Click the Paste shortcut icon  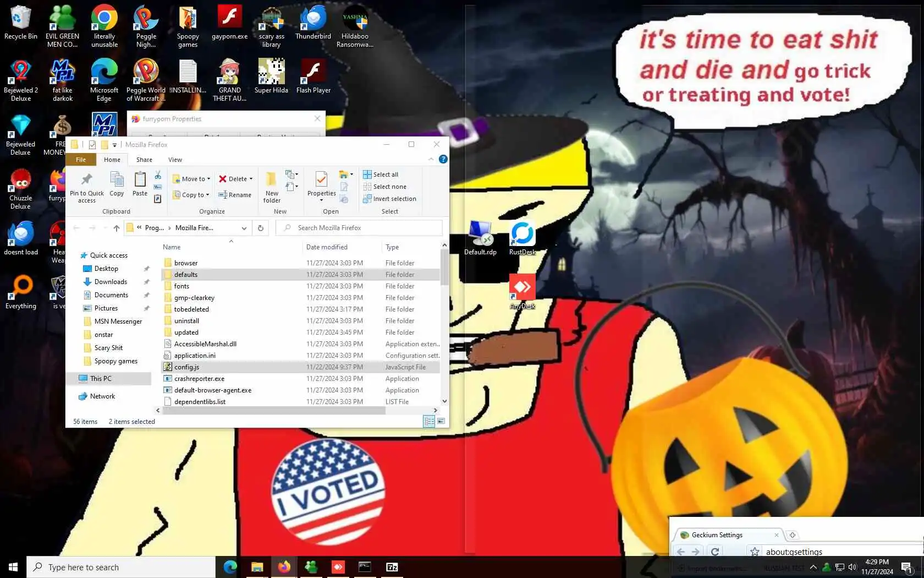[158, 199]
